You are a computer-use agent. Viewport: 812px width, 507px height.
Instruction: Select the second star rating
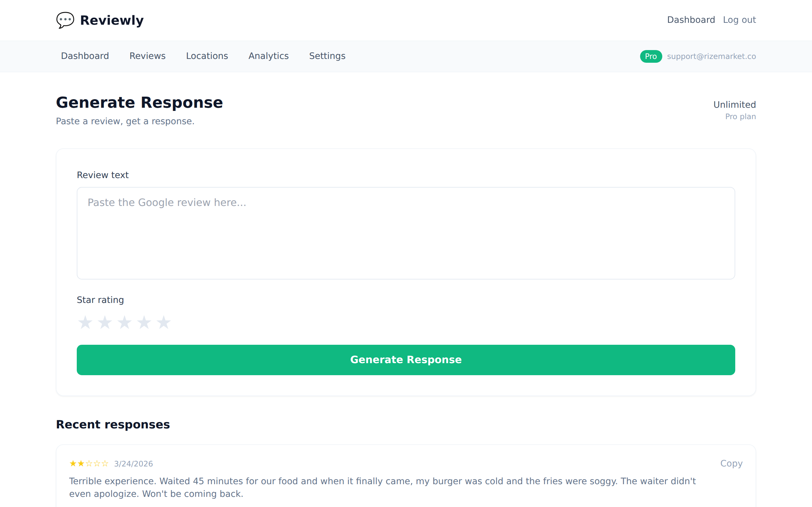[x=105, y=322]
